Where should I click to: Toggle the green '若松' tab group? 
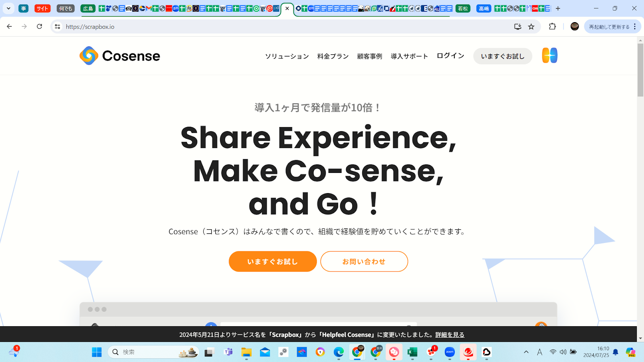point(463,8)
